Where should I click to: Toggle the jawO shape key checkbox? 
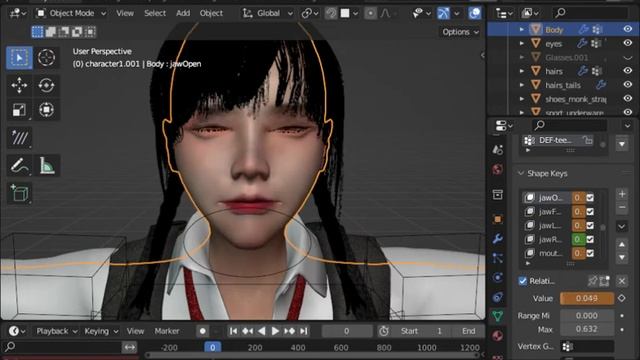coord(590,198)
